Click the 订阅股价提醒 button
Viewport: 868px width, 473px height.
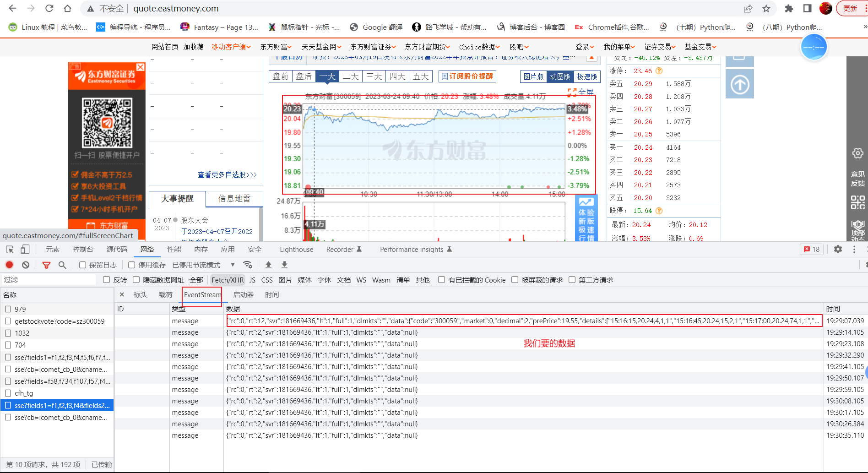point(467,76)
